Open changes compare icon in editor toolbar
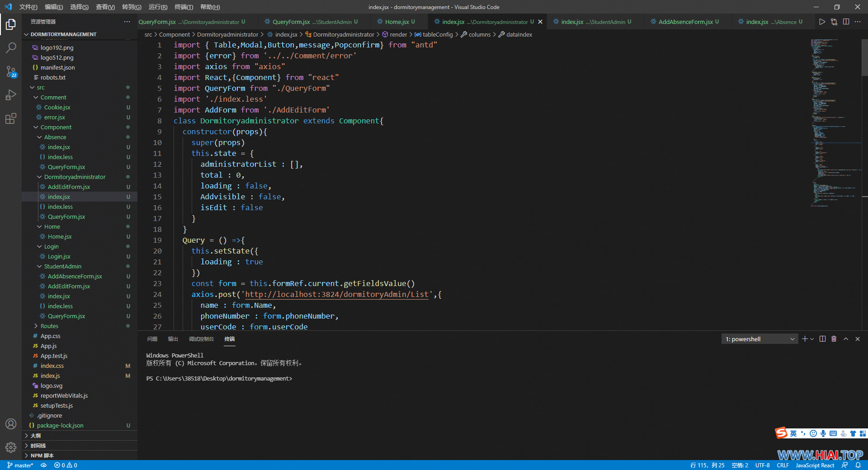Viewport: 868px width, 470px height. click(834, 22)
